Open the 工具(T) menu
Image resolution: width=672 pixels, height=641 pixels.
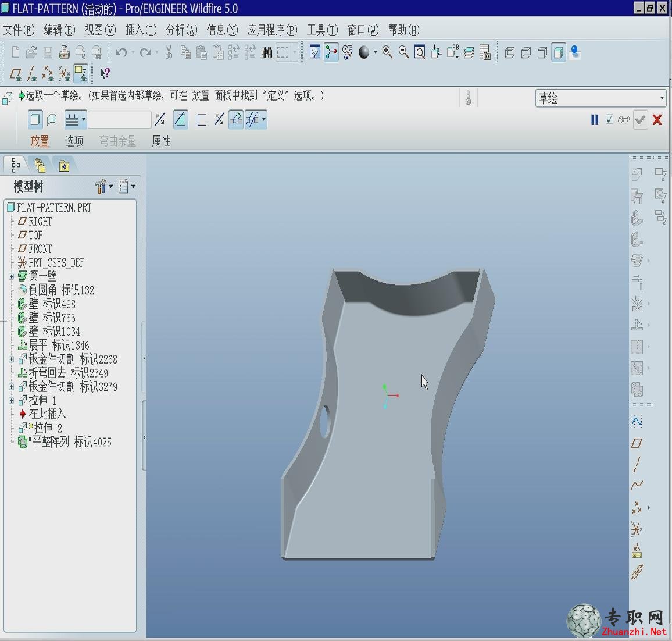[322, 30]
